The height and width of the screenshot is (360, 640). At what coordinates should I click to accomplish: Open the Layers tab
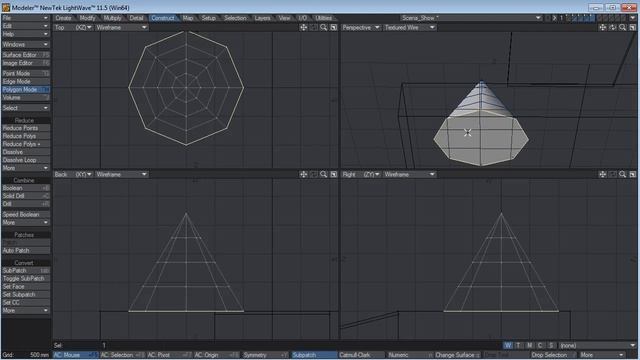pos(262,18)
